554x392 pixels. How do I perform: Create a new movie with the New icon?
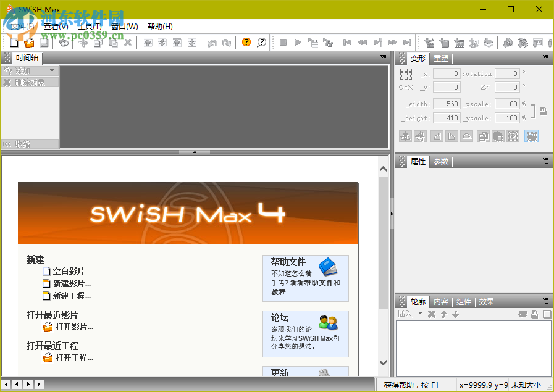tap(14, 42)
